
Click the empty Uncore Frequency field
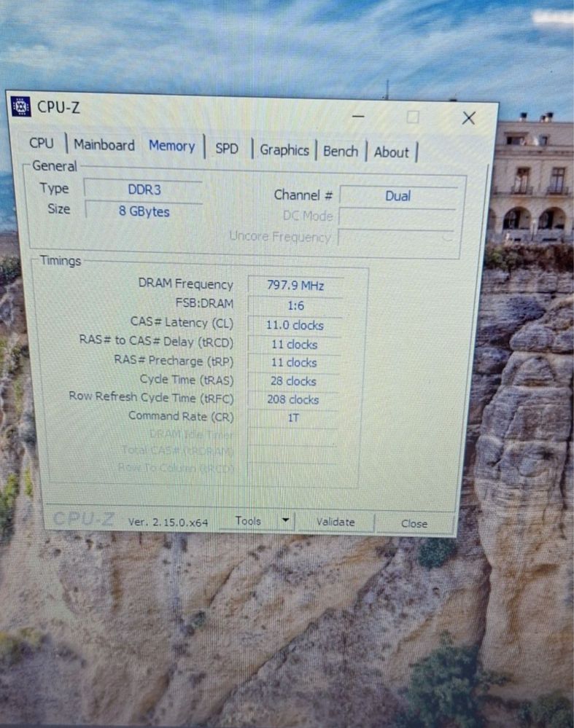[x=395, y=238]
